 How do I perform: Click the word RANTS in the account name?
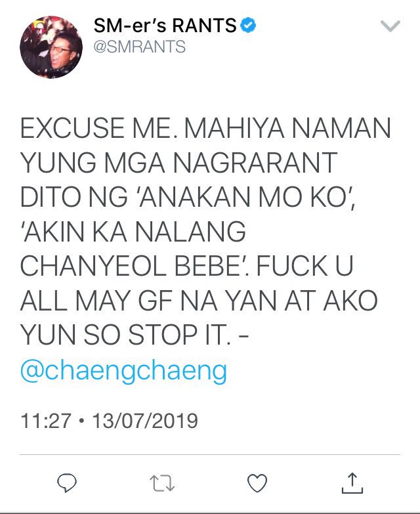(204, 26)
